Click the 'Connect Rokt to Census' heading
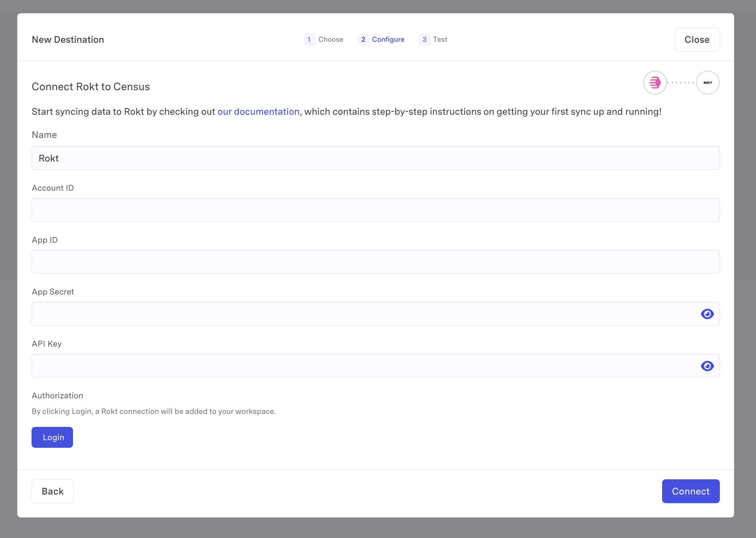Viewport: 756px width, 538px height. pos(91,87)
